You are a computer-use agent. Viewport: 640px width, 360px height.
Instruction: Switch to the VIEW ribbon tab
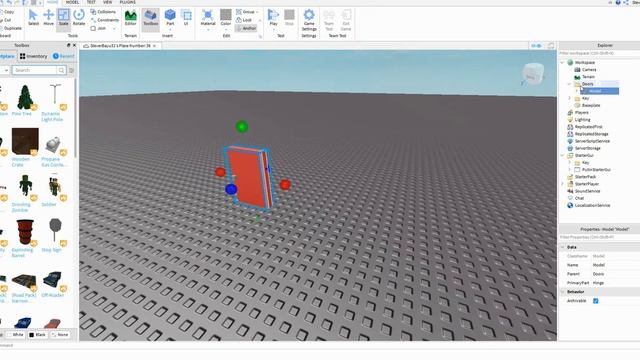click(x=107, y=2)
